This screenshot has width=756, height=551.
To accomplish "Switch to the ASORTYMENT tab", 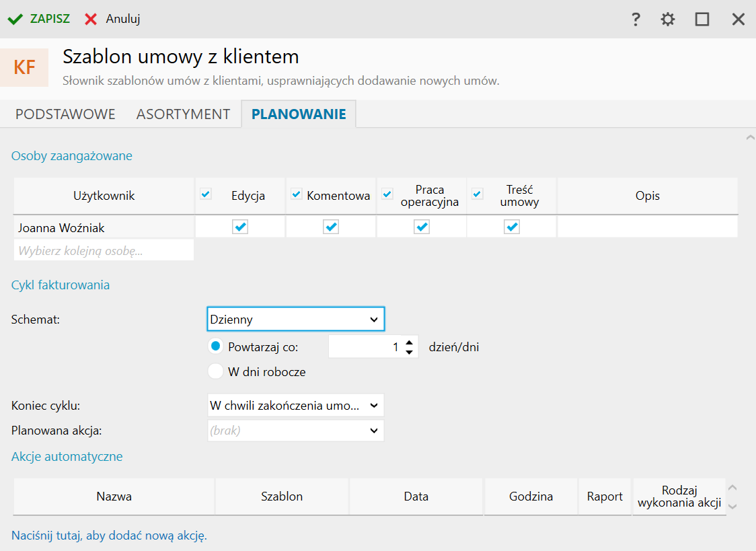I will 183,114.
